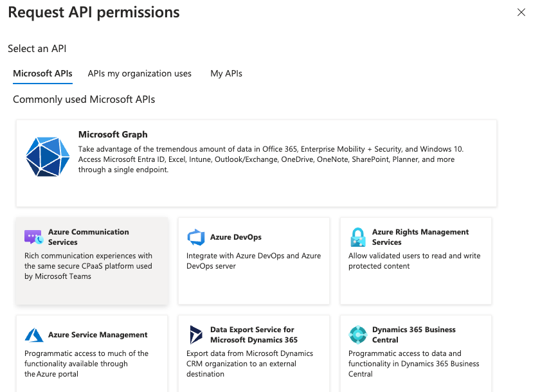Close the Request API permissions panel
Image resolution: width=540 pixels, height=392 pixels.
tap(521, 12)
